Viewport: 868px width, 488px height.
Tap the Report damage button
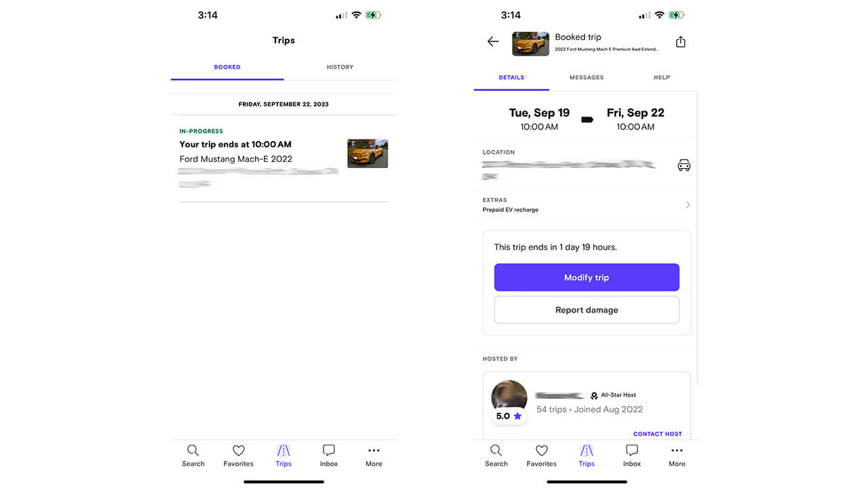587,310
